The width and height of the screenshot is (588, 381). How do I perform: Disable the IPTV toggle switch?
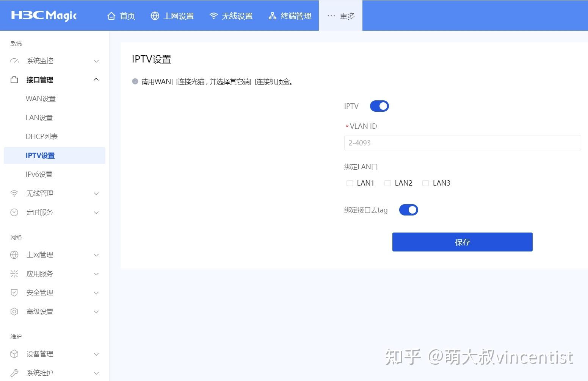point(379,106)
